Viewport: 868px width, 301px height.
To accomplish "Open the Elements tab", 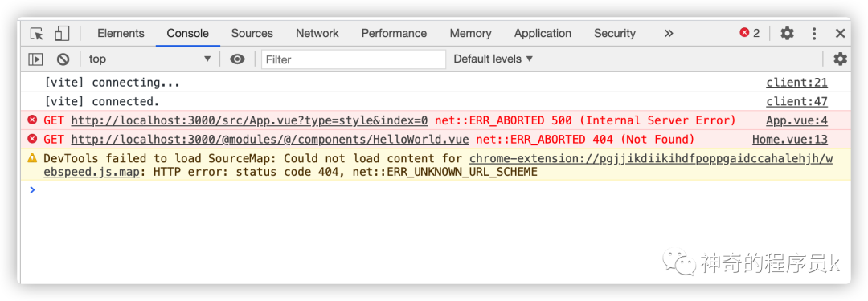I will coord(121,33).
